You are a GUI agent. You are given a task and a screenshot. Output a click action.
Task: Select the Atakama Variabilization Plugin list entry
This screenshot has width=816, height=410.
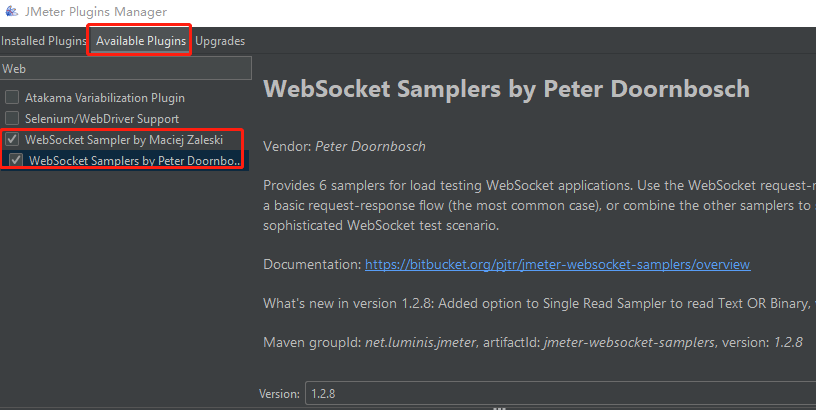tap(105, 98)
